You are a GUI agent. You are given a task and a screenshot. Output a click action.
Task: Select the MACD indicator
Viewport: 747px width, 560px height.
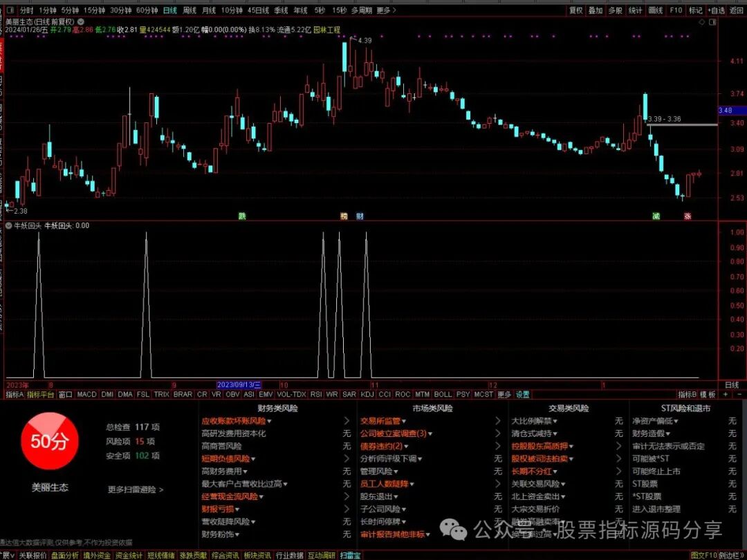tap(86, 394)
